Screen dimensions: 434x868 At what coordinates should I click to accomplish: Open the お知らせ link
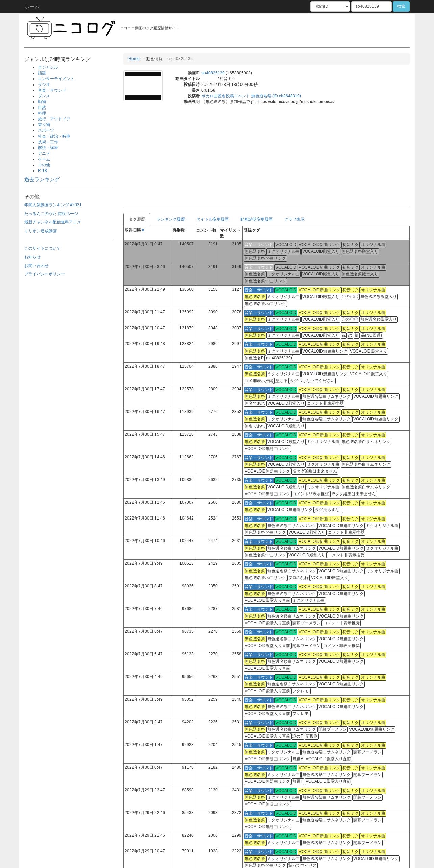click(x=32, y=257)
